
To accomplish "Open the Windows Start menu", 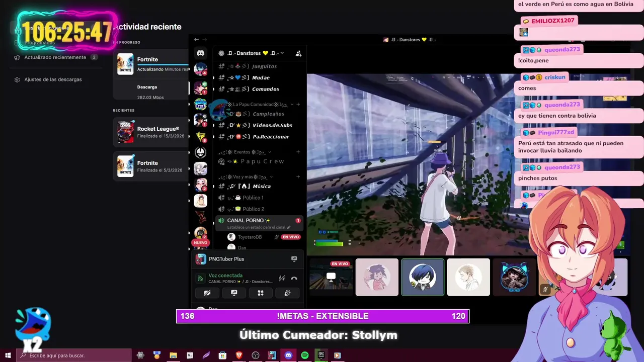I will 8,355.
